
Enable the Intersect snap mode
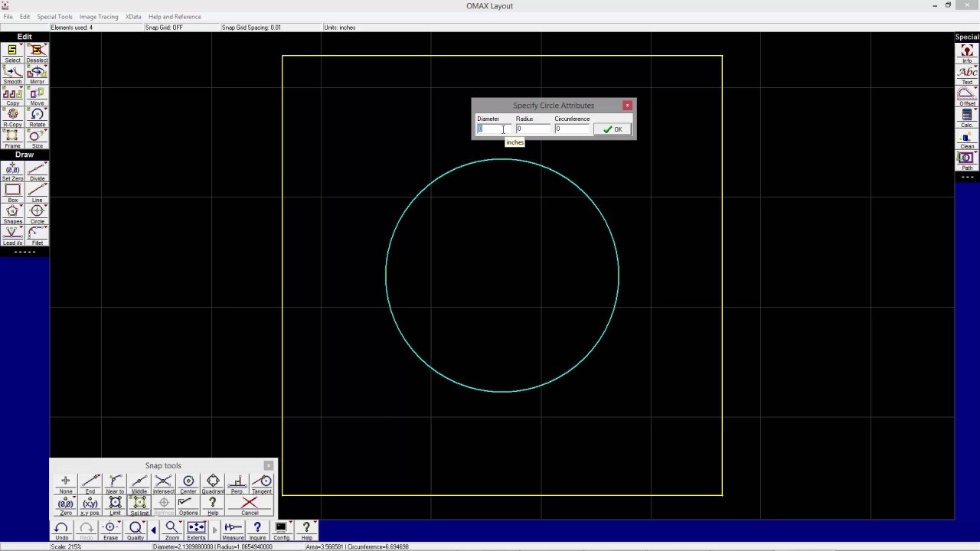(x=163, y=484)
